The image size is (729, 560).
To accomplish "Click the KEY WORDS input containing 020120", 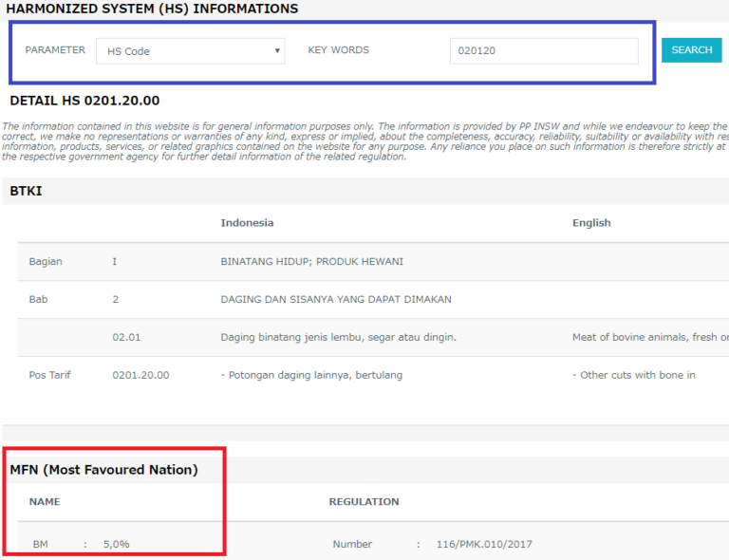I will pos(543,51).
